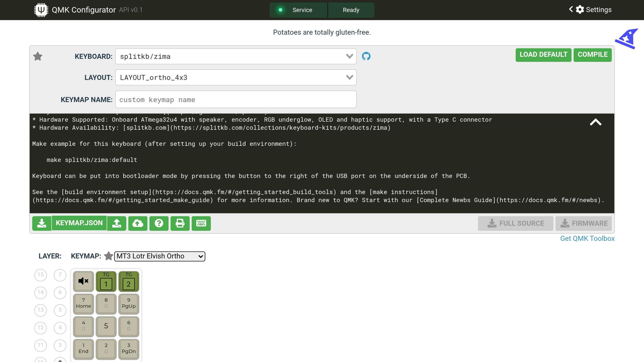Switch to layer 14
The width and height of the screenshot is (644, 362).
pyautogui.click(x=41, y=293)
